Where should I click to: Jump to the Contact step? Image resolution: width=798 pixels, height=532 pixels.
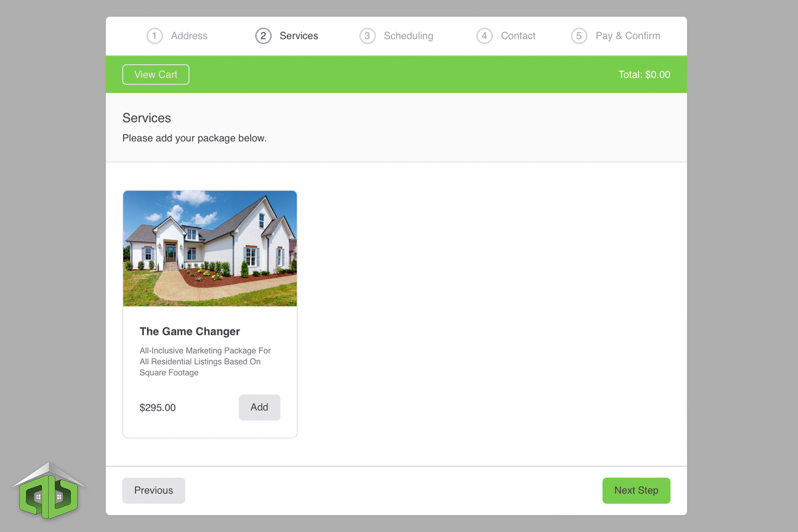coord(506,36)
